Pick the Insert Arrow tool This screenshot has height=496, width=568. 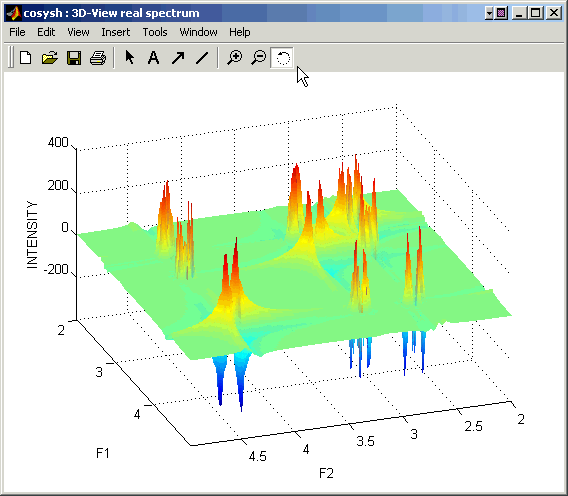coord(178,58)
